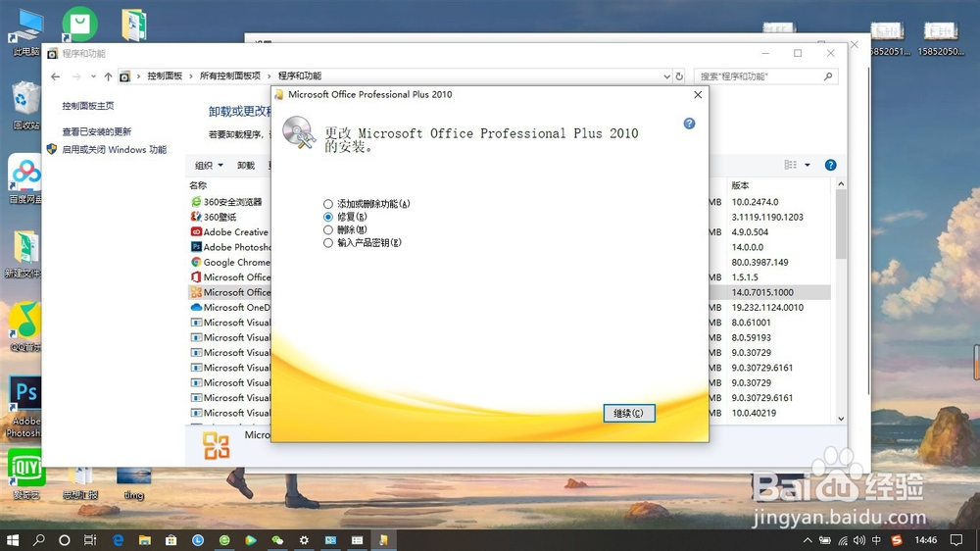Open Sogou input tray icon
Screen dimensions: 980x551
pyautogui.click(x=897, y=540)
